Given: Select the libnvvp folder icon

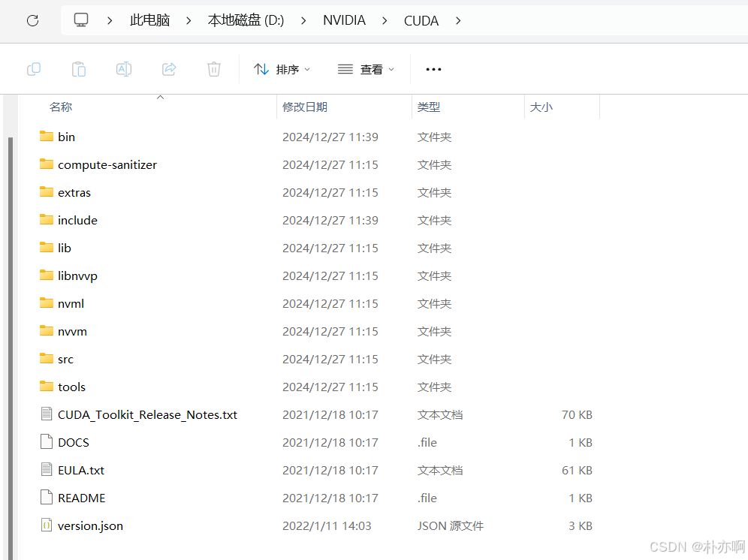Looking at the screenshot, I should [x=47, y=275].
